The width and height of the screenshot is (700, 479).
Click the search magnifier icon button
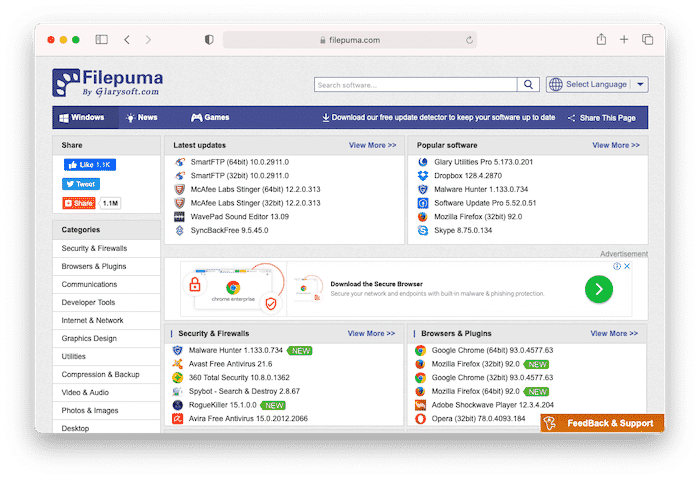(x=529, y=85)
